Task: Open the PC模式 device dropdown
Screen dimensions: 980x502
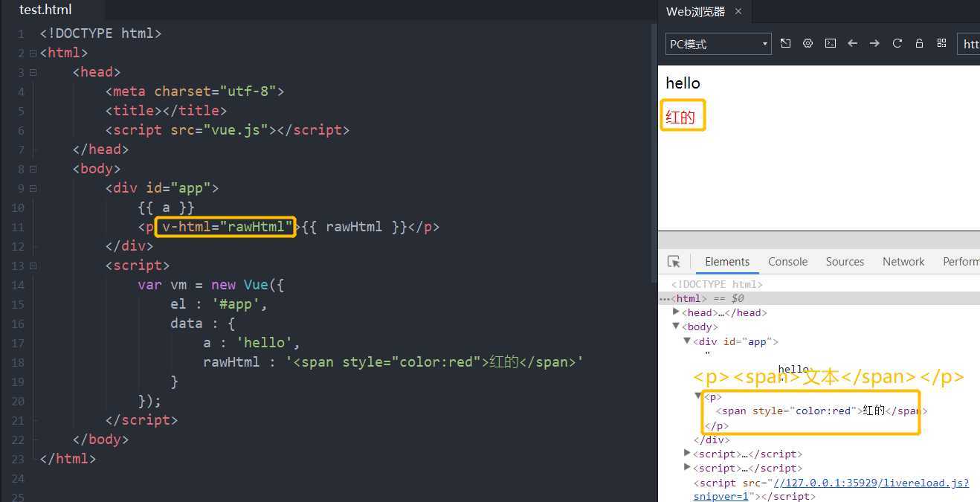Action: pos(718,44)
